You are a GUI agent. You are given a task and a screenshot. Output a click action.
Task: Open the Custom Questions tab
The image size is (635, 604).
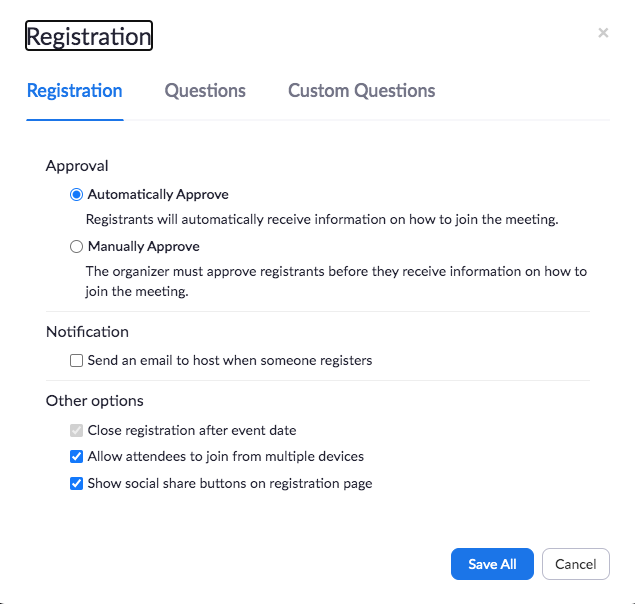click(362, 90)
